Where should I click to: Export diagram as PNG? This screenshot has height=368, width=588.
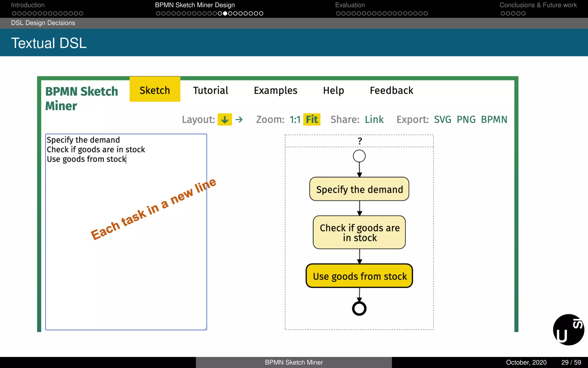pyautogui.click(x=466, y=119)
